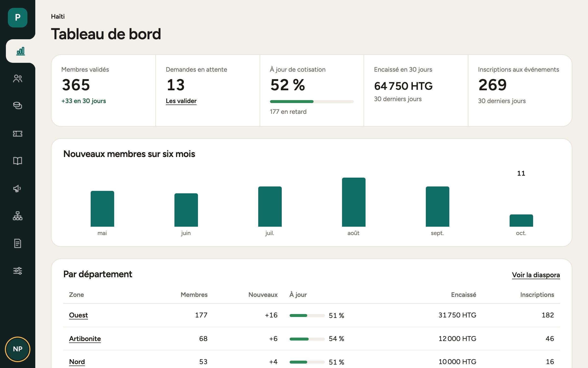This screenshot has height=368, width=588.
Task: Click the Nouveaux column header
Action: pyautogui.click(x=263, y=295)
